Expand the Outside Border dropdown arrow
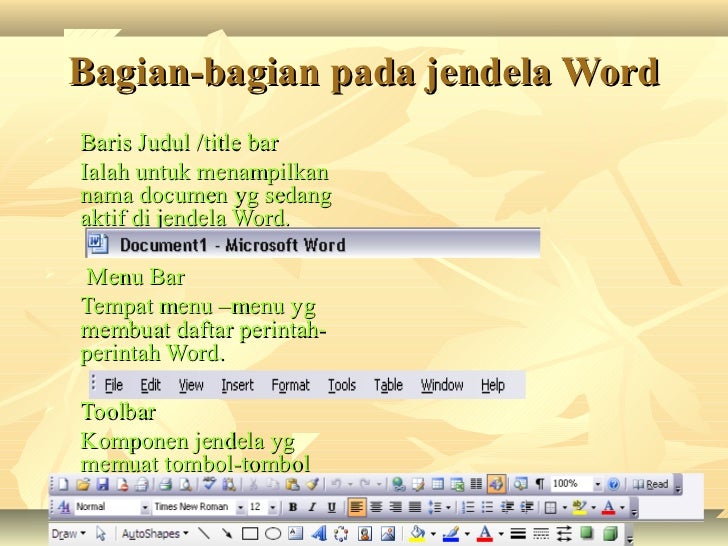This screenshot has width=728, height=546. (565, 507)
